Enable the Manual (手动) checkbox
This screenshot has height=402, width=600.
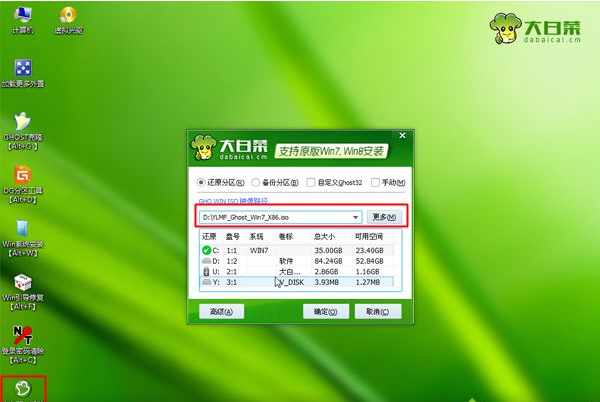pyautogui.click(x=375, y=182)
